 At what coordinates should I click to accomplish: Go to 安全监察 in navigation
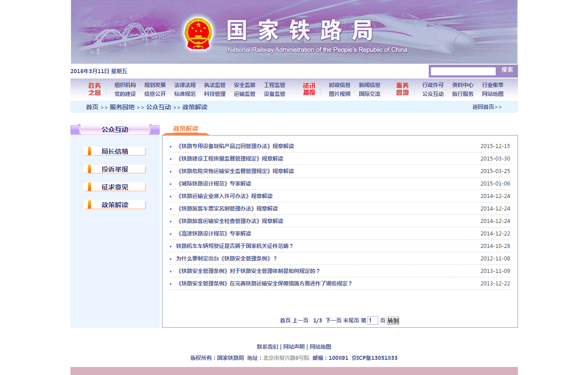click(244, 85)
